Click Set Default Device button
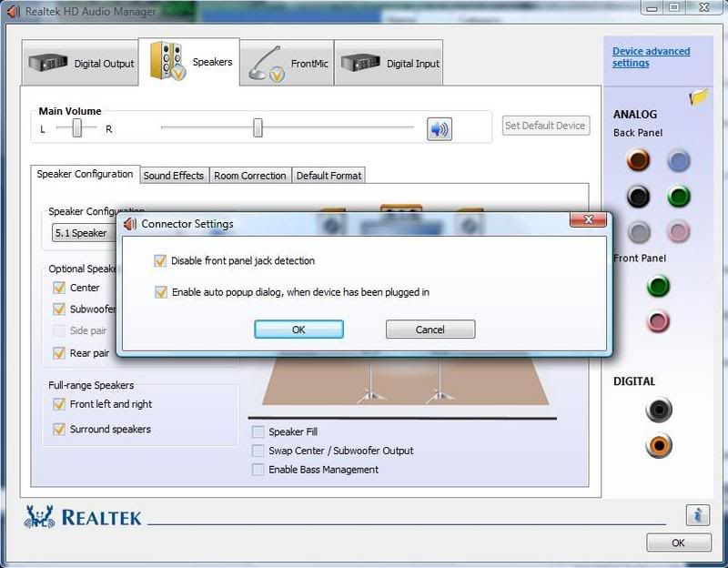This screenshot has height=568, width=728. [545, 126]
